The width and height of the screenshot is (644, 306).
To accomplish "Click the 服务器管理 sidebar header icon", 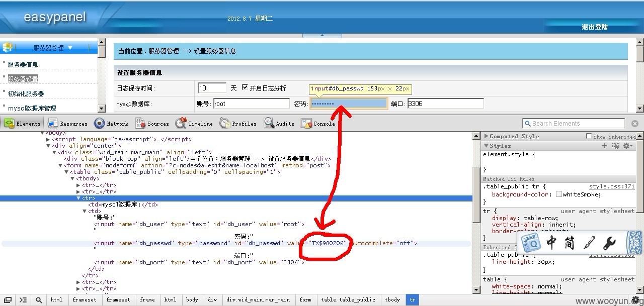I will pos(8,48).
